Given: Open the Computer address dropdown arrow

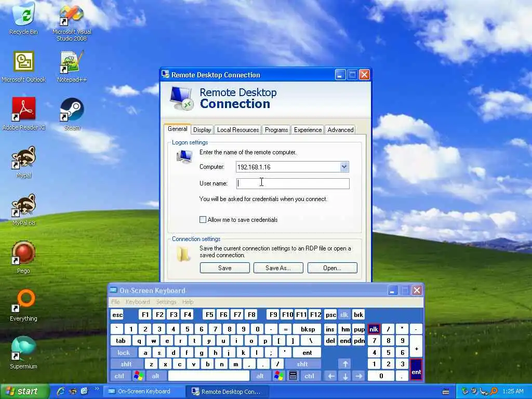Looking at the screenshot, I should point(344,167).
